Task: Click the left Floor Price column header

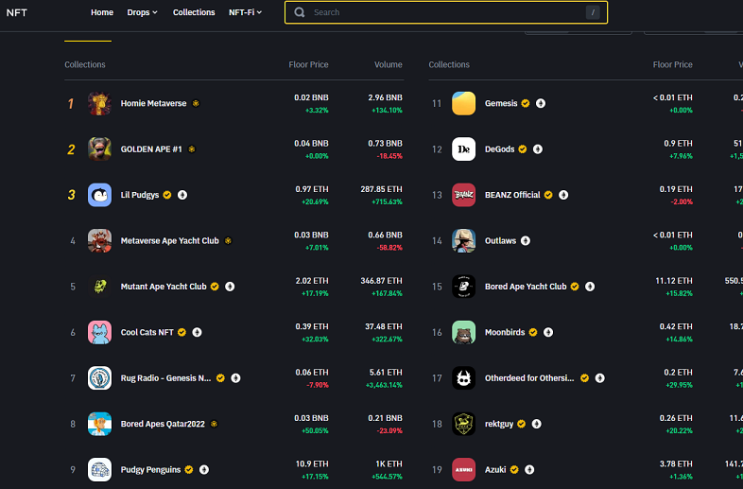Action: [x=308, y=64]
